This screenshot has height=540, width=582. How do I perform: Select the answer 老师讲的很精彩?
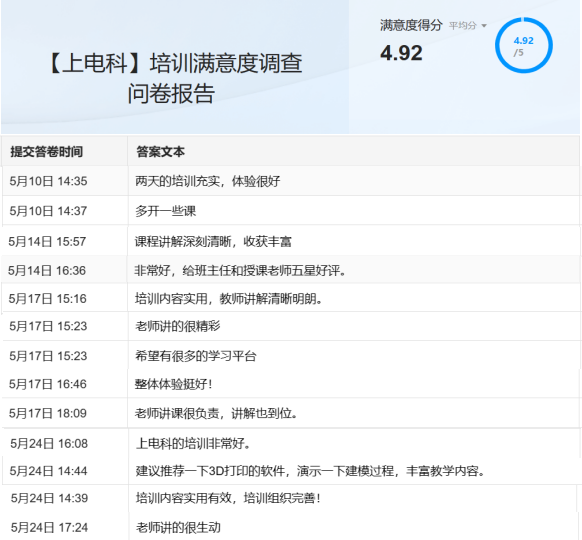tap(177, 326)
